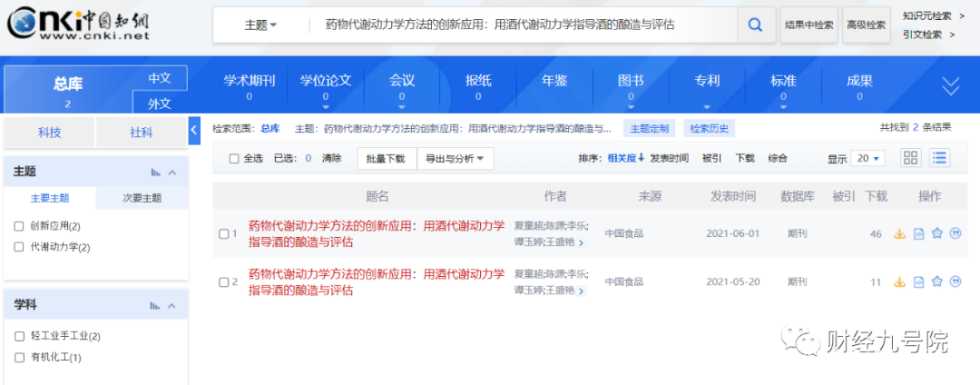Open chart visualization icon in 学科 panel

(155, 306)
